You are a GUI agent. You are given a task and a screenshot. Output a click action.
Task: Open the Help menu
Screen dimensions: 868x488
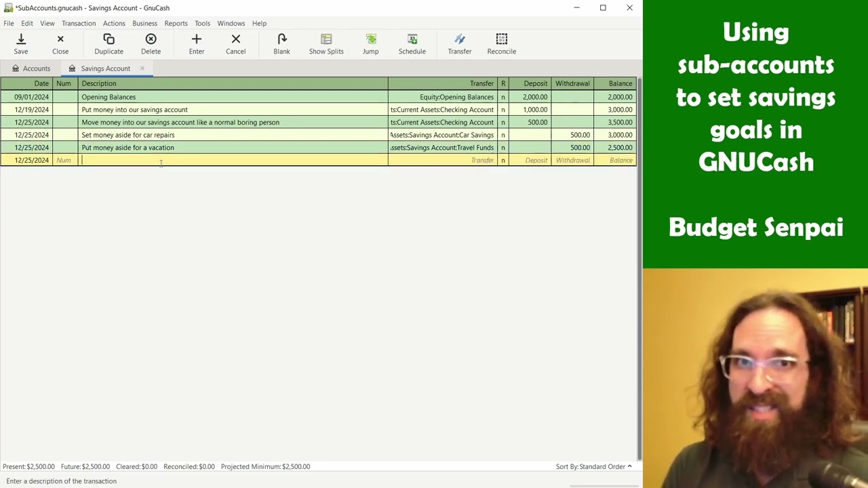[259, 23]
